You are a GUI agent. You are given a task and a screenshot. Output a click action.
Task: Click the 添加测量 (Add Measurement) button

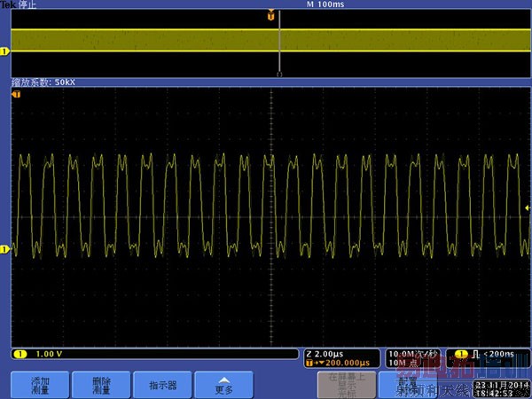(x=40, y=385)
